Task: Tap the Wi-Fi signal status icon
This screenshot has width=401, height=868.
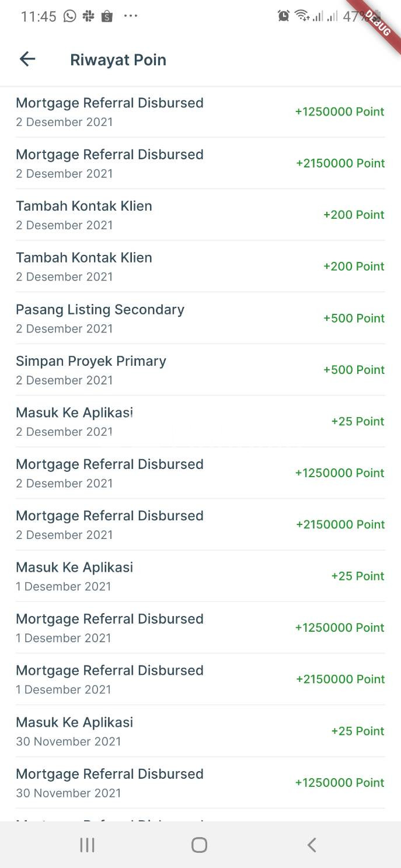Action: click(x=301, y=16)
